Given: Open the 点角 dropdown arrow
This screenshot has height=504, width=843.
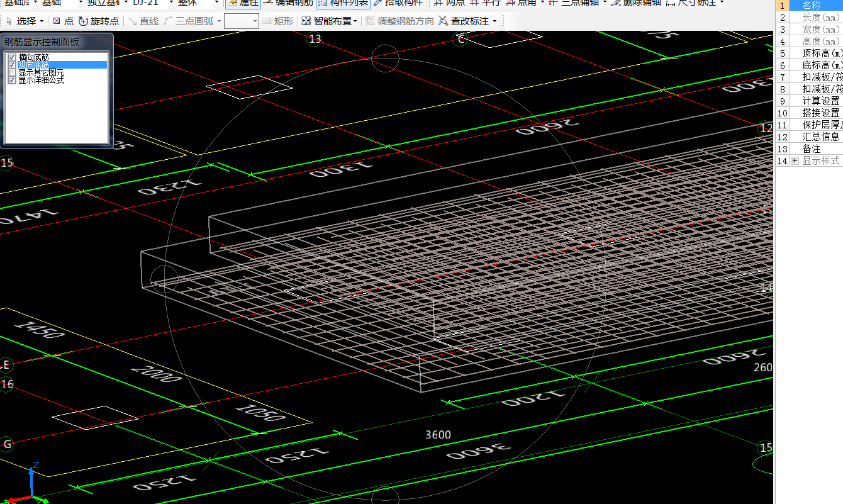Looking at the screenshot, I should (x=542, y=3).
